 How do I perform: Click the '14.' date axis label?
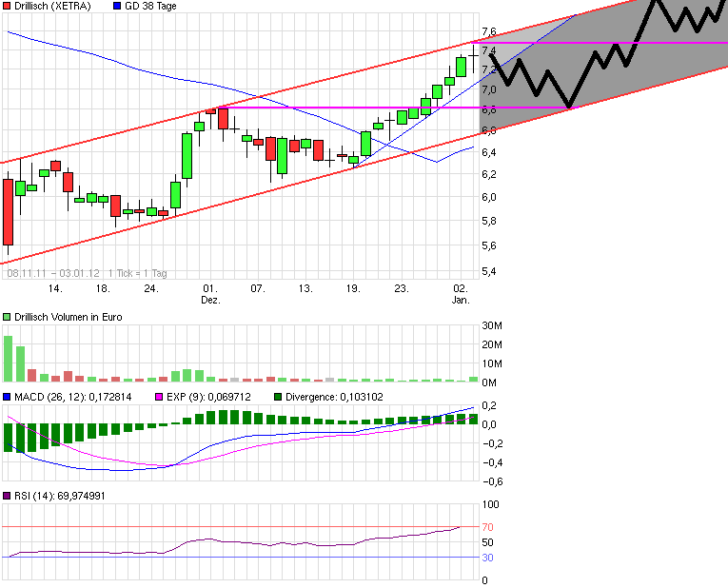(55, 288)
